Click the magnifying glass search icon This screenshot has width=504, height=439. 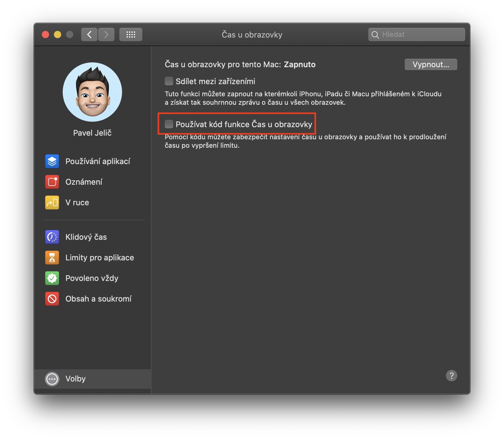click(x=375, y=35)
